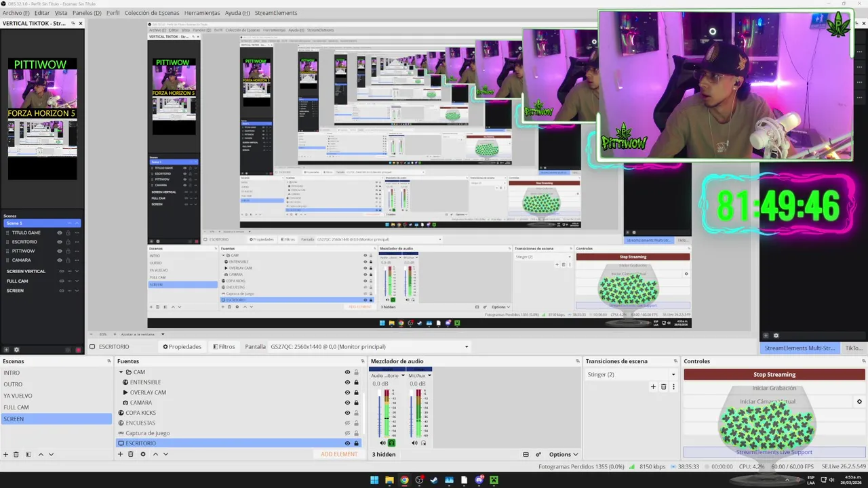Unlock the CAMARA source in Fuentes
This screenshot has width=868, height=488.
[x=356, y=403]
